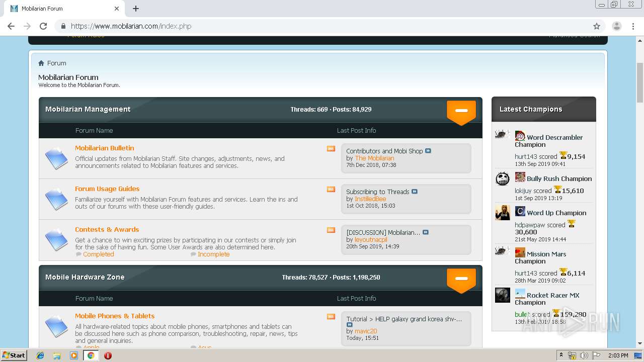This screenshot has width=644, height=362.
Task: Click the Rocket Racer MX game icon
Action: coord(520,294)
